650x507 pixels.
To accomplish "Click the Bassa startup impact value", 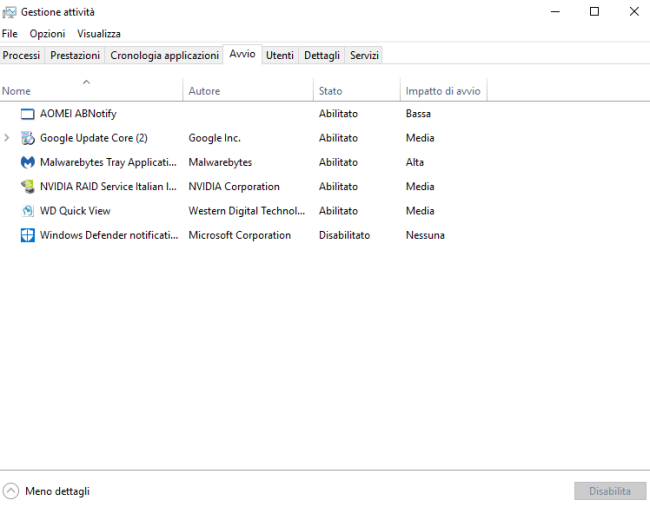I will [x=418, y=114].
